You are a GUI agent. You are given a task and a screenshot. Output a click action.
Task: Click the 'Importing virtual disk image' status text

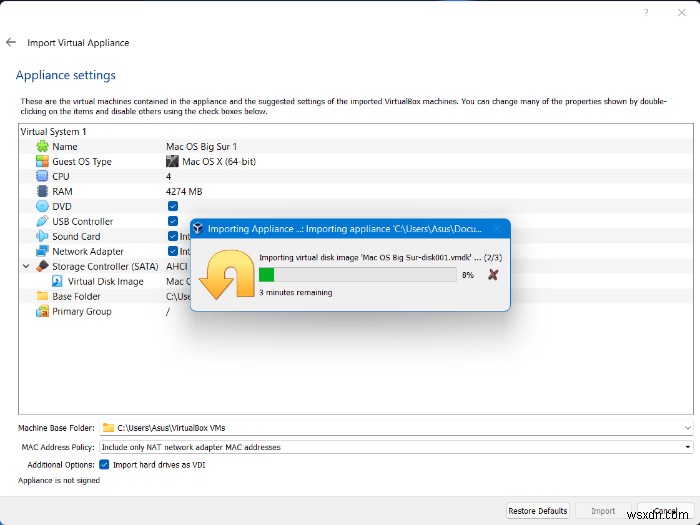coord(380,258)
